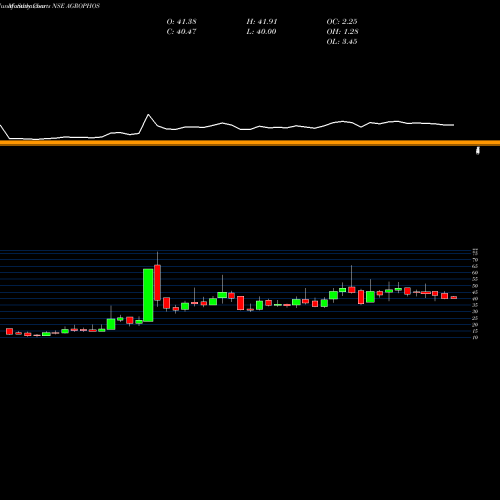The width and height of the screenshot is (500, 500).
Task: Click the 40 price axis label
Action: click(x=475, y=299)
